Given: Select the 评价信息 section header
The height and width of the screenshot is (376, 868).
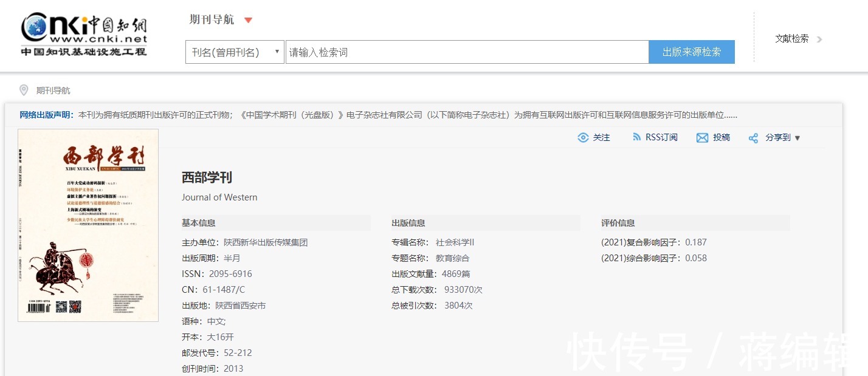Looking at the screenshot, I should pyautogui.click(x=618, y=223).
